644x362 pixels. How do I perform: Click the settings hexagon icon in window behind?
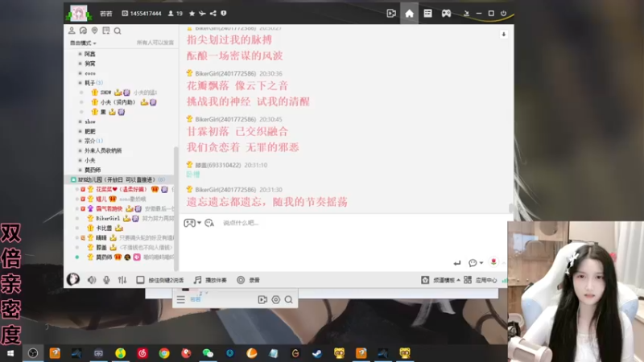click(276, 299)
